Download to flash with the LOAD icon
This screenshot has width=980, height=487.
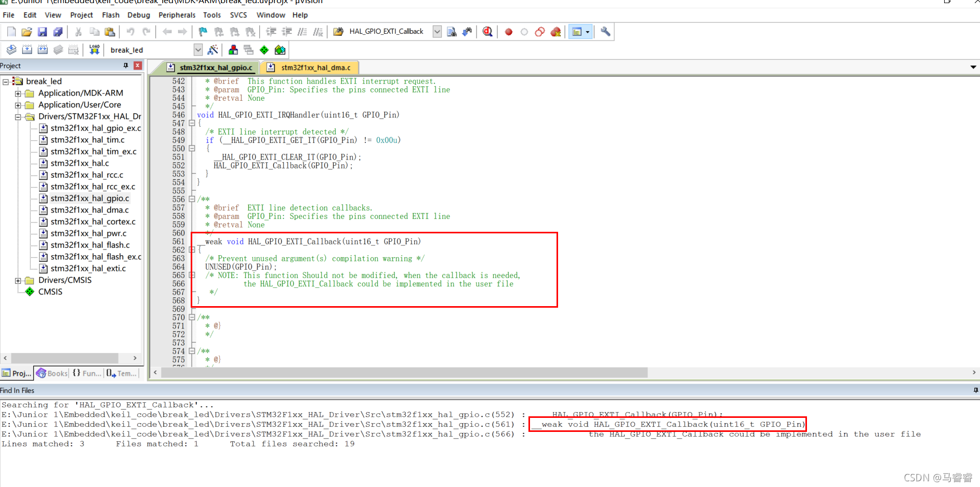click(94, 50)
